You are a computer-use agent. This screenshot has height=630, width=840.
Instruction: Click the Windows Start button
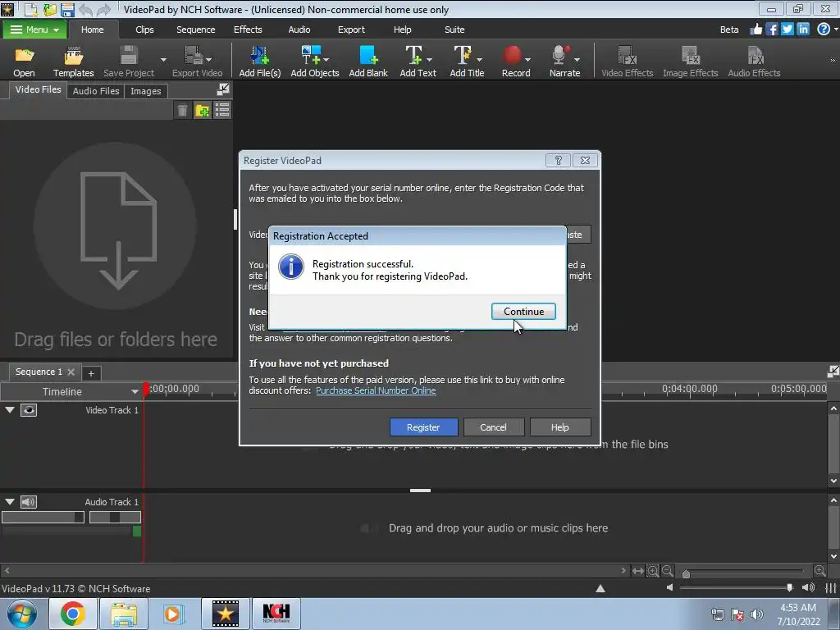click(22, 614)
